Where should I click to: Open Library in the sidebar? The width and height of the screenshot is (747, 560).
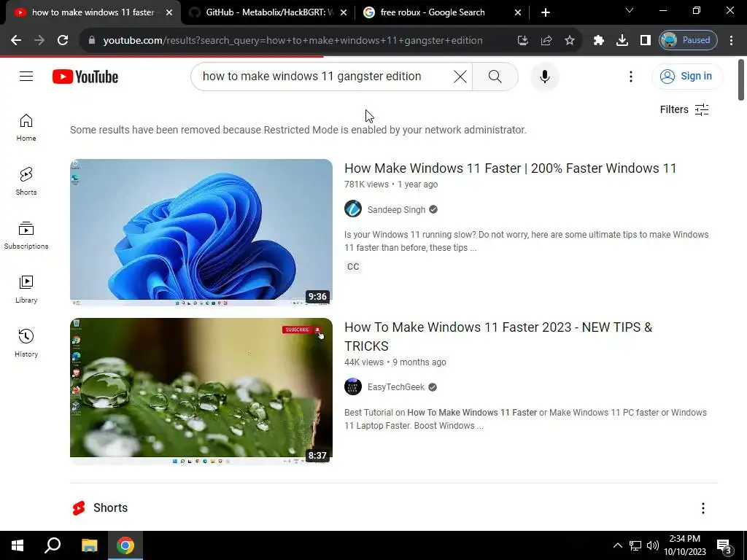coord(26,289)
